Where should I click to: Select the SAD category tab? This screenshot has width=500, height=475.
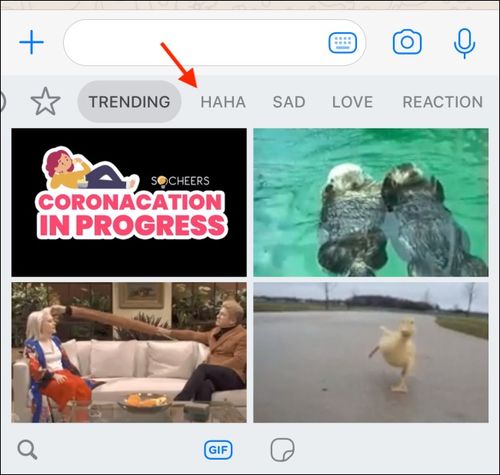point(289,102)
